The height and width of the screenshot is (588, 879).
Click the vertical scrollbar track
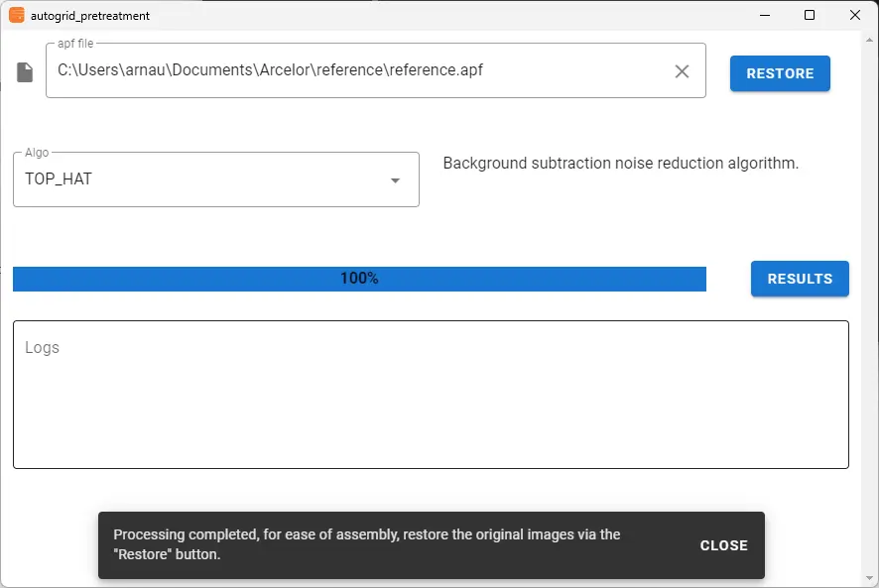[x=869, y=308]
